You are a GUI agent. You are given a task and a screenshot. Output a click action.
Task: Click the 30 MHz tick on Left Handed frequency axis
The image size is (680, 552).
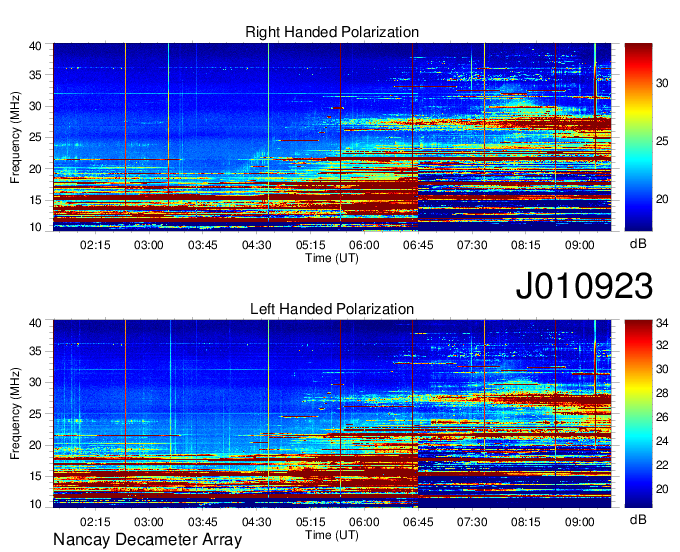pos(35,382)
